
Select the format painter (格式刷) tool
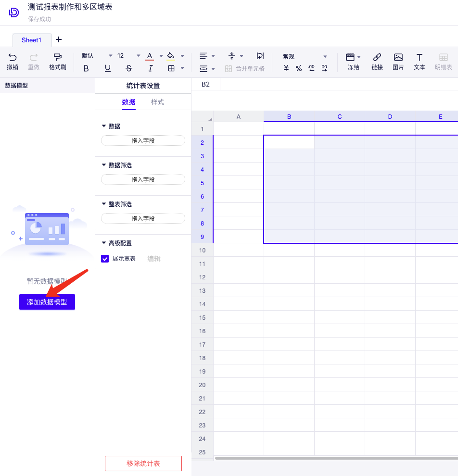coord(58,57)
